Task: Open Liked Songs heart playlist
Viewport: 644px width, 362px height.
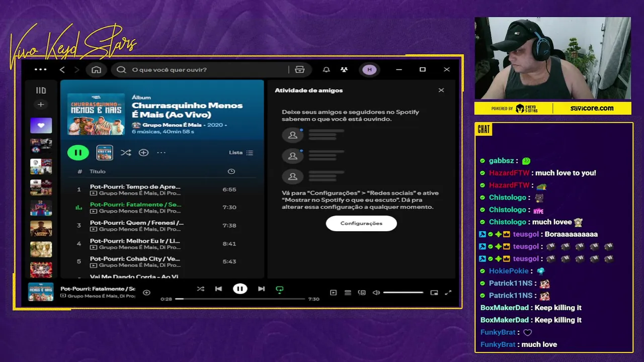Action: pyautogui.click(x=41, y=125)
